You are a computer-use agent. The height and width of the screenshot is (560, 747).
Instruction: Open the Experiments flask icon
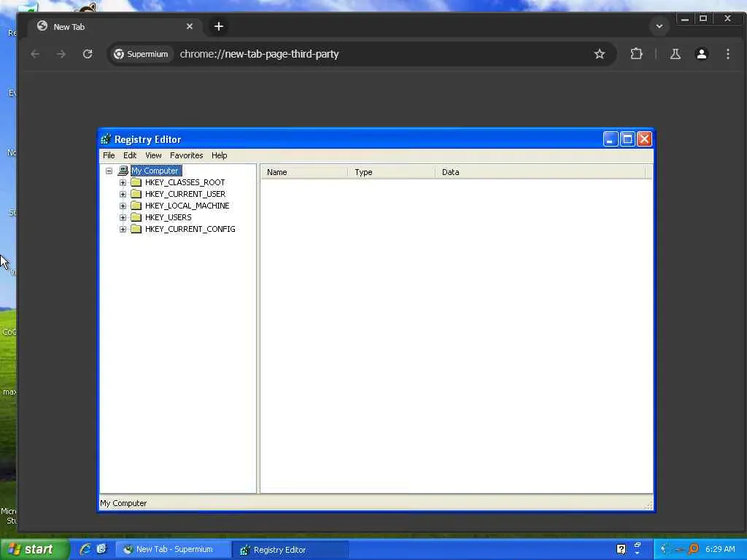pos(675,54)
